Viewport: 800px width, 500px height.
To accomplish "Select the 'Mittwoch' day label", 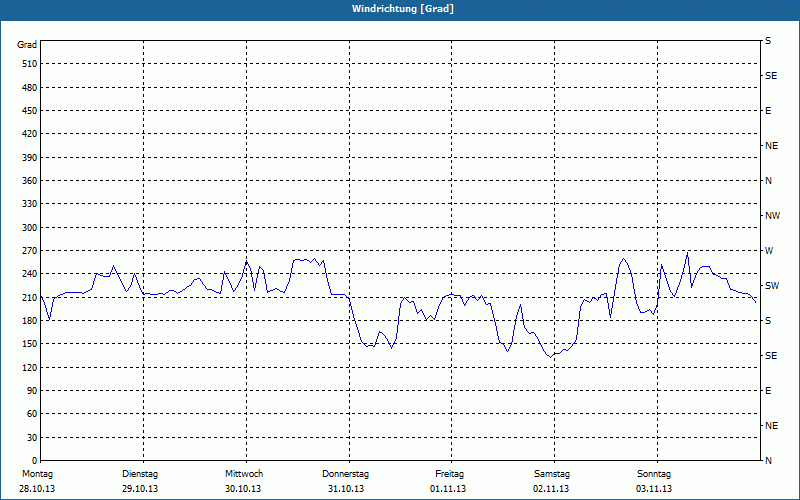I will click(x=244, y=474).
